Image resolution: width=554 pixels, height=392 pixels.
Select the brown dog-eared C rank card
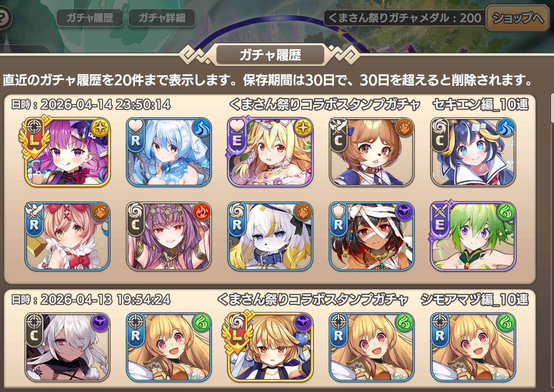click(x=372, y=152)
